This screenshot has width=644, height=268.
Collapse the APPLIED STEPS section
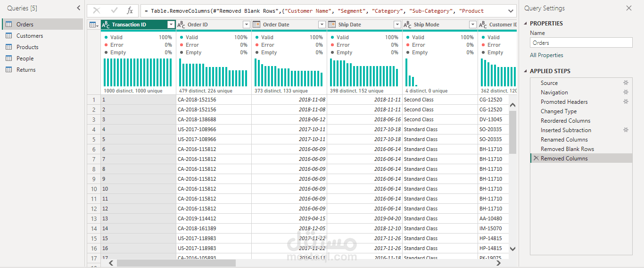pos(526,71)
